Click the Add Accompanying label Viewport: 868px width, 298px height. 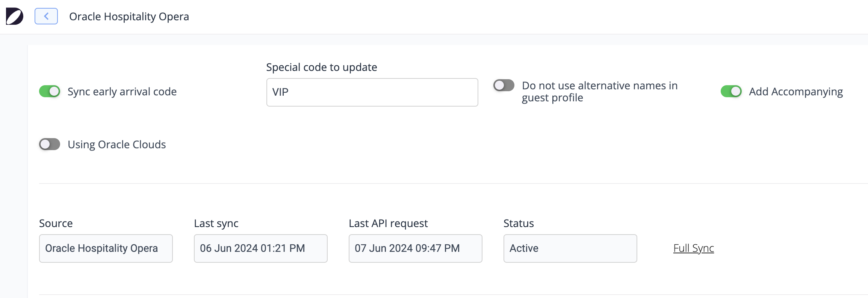(x=796, y=92)
